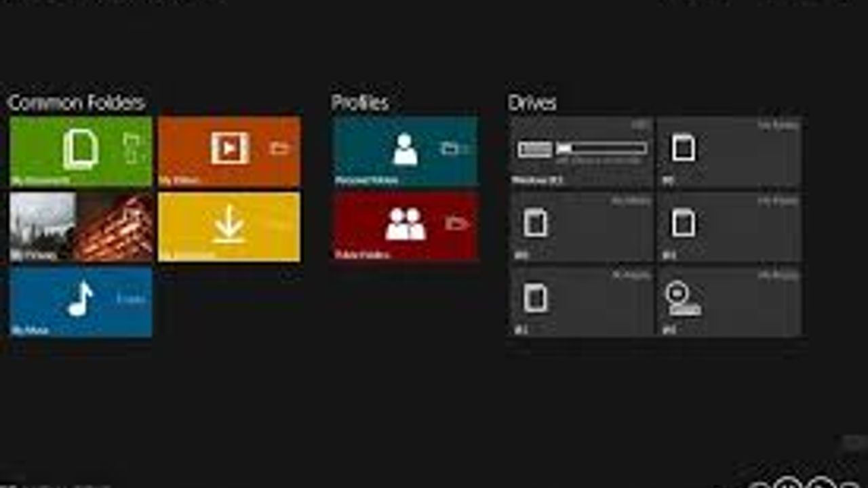
Task: Open the drive tile with the network device icon
Action: pyautogui.click(x=729, y=302)
